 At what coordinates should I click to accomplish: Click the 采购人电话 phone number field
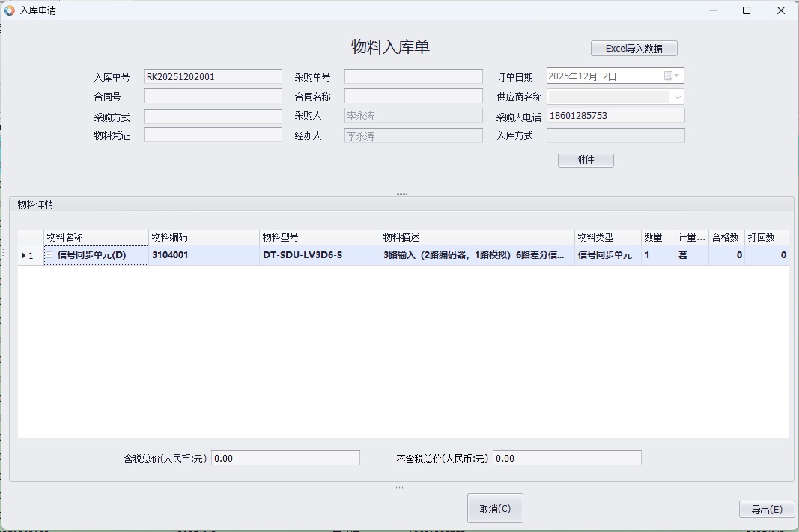tap(616, 116)
